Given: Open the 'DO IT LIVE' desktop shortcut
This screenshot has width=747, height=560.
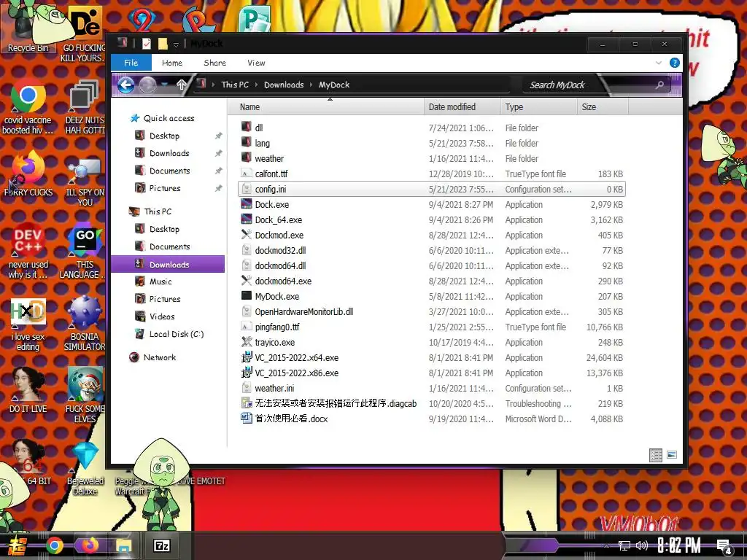Looking at the screenshot, I should (x=28, y=391).
